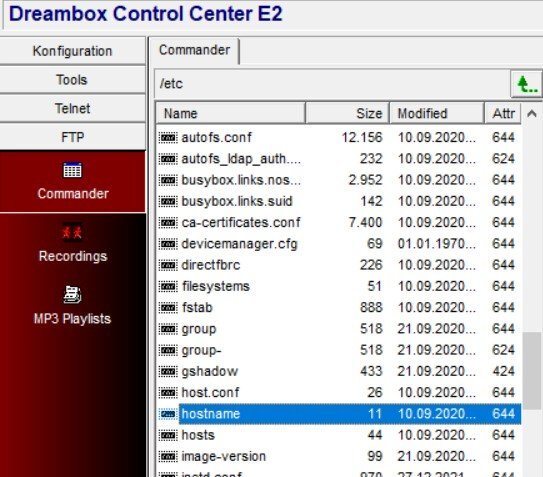Click the /etc path field

click(332, 84)
